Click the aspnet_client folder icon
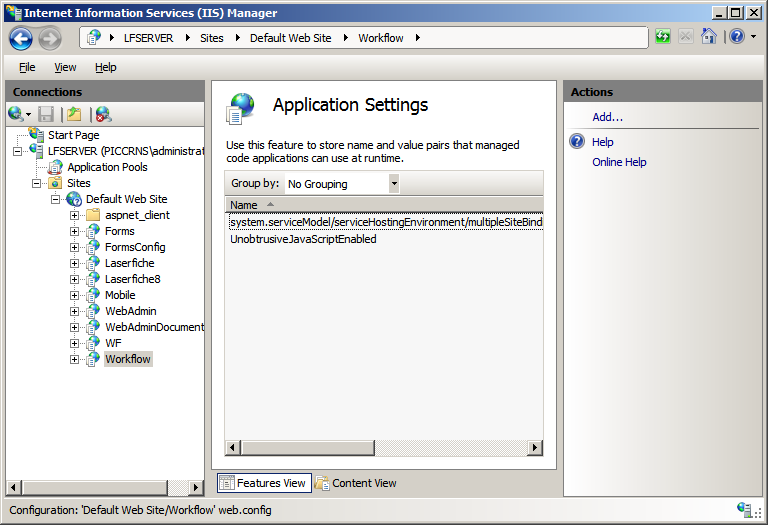 (x=93, y=215)
